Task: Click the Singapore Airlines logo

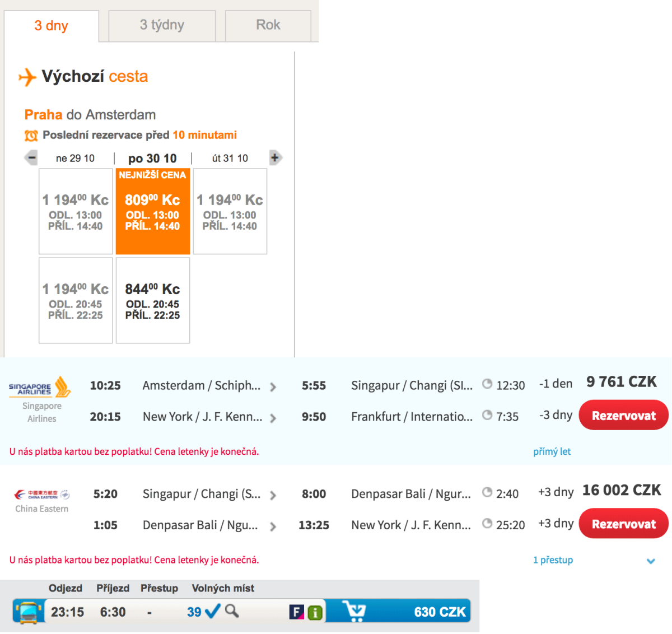Action: click(x=40, y=387)
